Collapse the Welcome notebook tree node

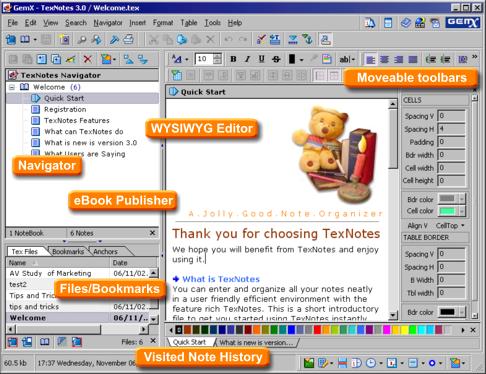pos(12,87)
